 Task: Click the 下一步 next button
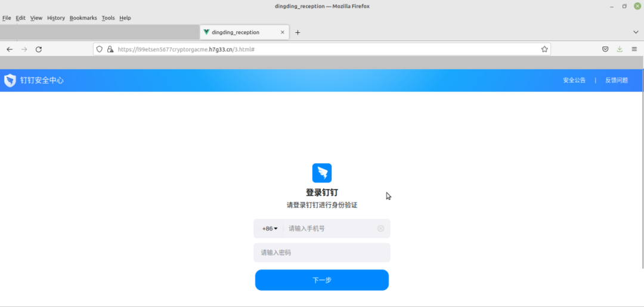(322, 280)
